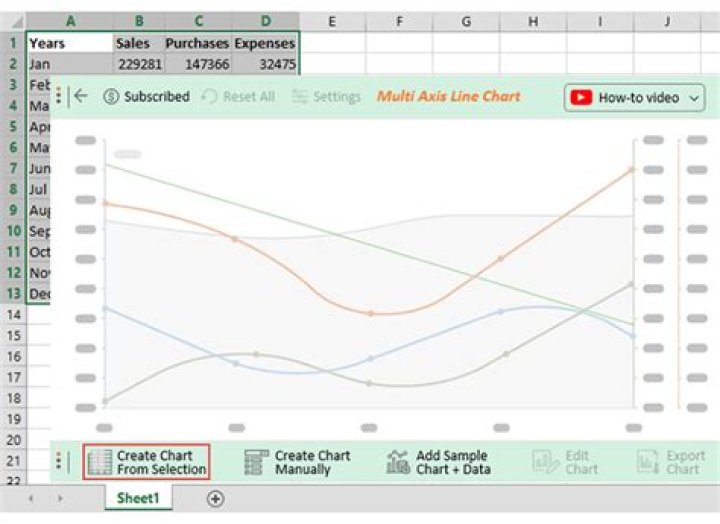Click the top toolbar drag handle dots
This screenshot has width=720, height=524.
58,95
